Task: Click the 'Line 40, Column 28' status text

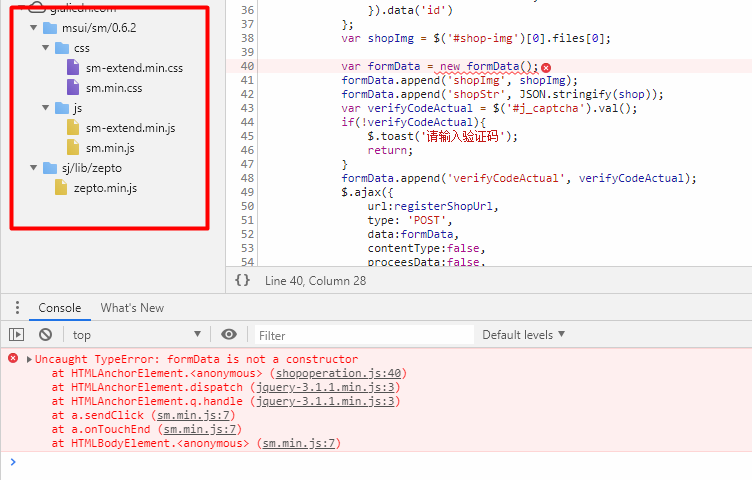Action: 315,281
